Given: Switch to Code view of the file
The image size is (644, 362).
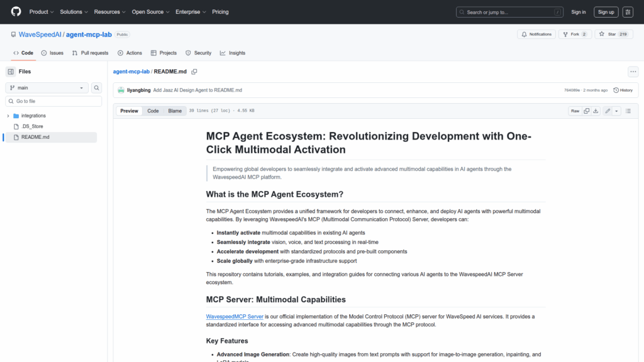Looking at the screenshot, I should pos(153,111).
